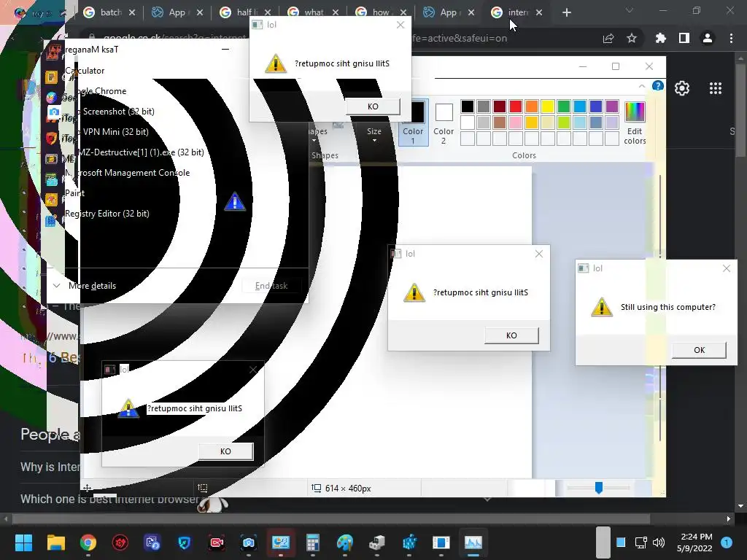The image size is (747, 560).
Task: Close the 'Still using this computer?' dialog
Action: click(726, 268)
